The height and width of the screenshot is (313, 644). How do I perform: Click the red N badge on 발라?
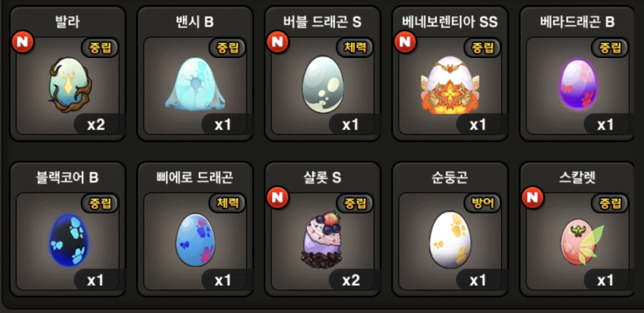[x=23, y=42]
